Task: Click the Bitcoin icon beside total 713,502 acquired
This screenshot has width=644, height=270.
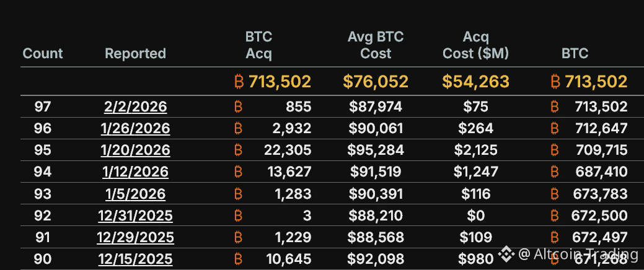Action: click(239, 81)
